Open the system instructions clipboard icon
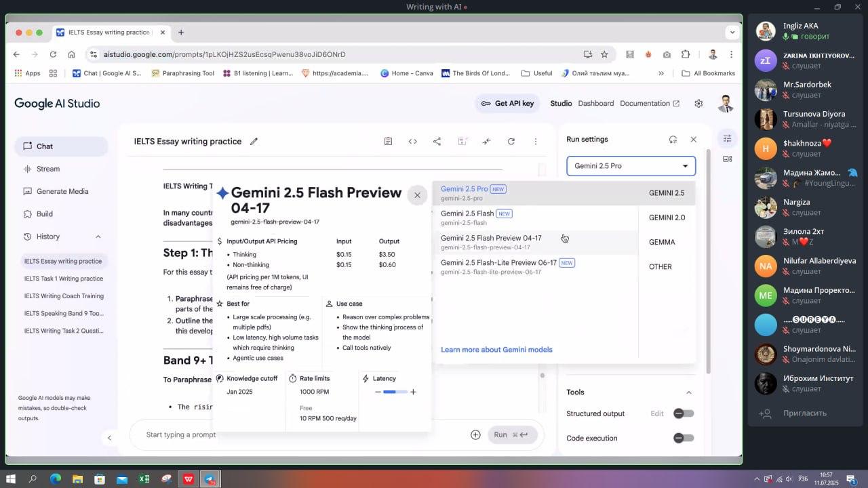The image size is (868, 488). click(388, 142)
